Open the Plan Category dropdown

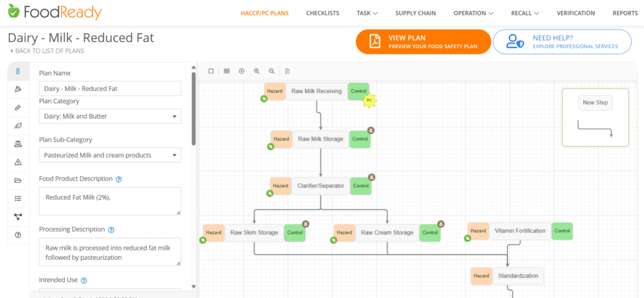pyautogui.click(x=110, y=116)
